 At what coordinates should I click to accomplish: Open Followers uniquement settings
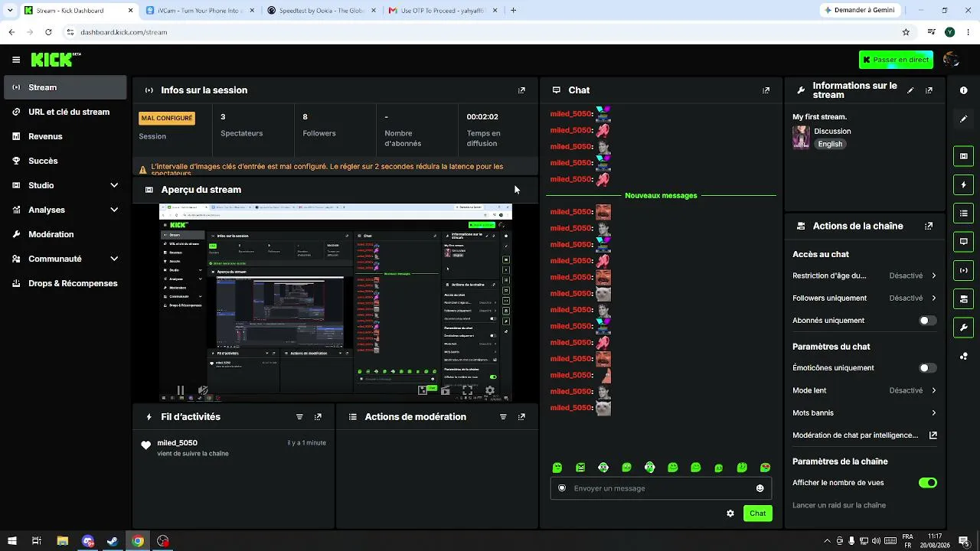tap(864, 298)
